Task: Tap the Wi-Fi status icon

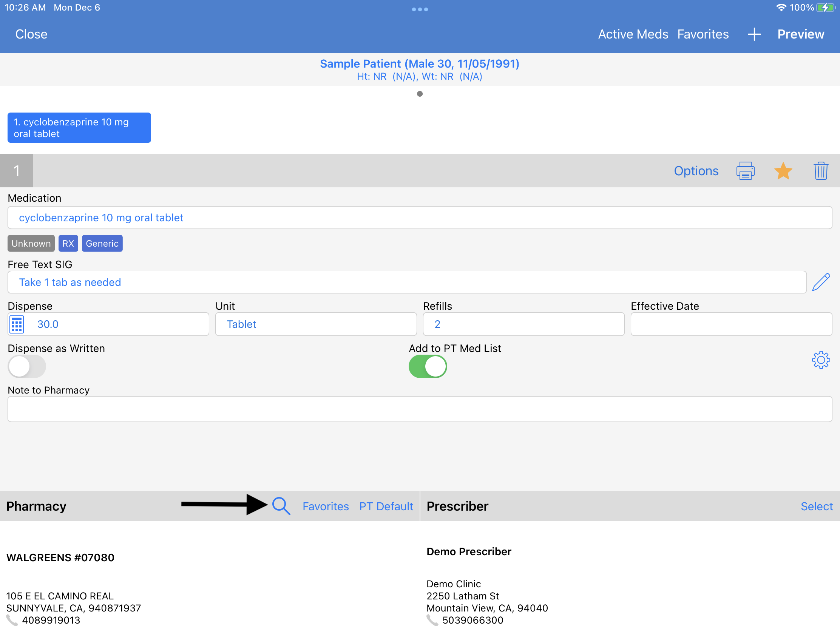Action: tap(781, 8)
